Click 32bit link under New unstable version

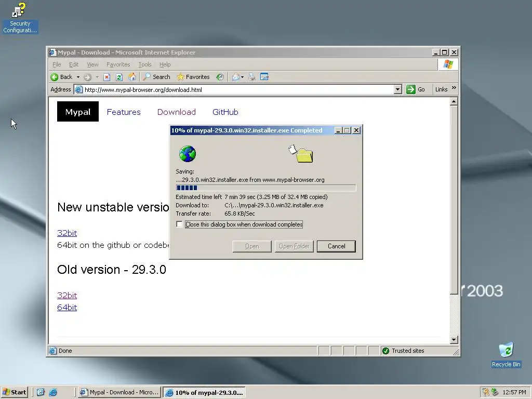pos(67,233)
